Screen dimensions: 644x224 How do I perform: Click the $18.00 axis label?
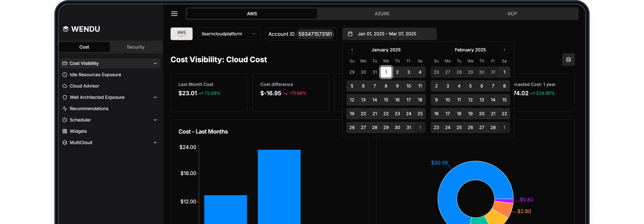pyautogui.click(x=188, y=173)
